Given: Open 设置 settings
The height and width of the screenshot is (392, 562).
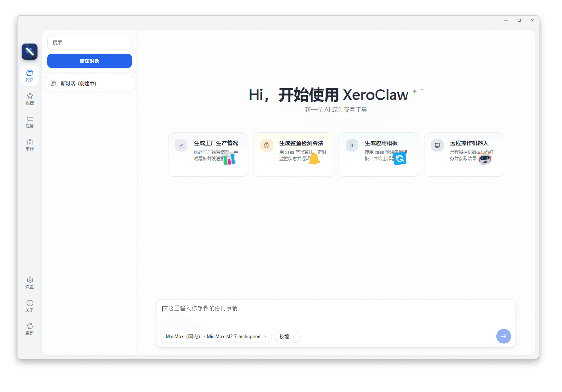Looking at the screenshot, I should 30,283.
